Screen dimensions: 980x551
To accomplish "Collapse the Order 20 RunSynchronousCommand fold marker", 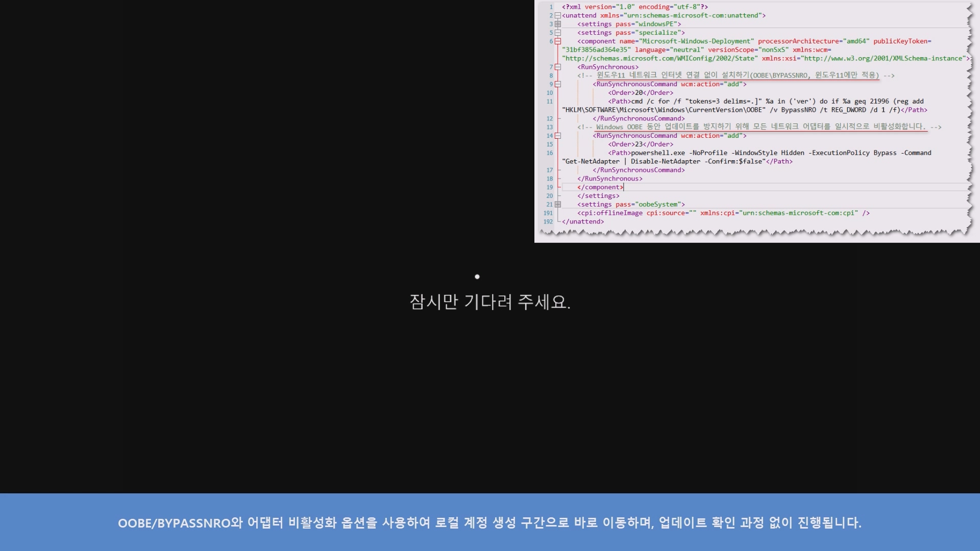I will (x=558, y=84).
